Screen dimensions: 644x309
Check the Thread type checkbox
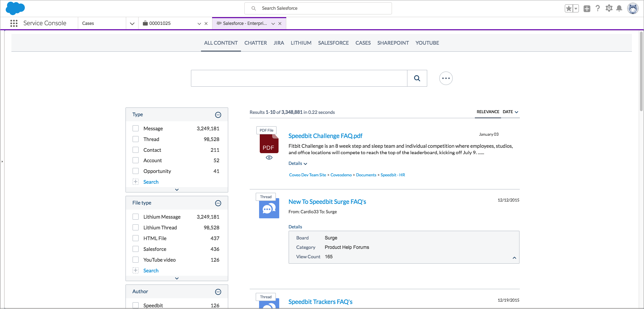(136, 139)
